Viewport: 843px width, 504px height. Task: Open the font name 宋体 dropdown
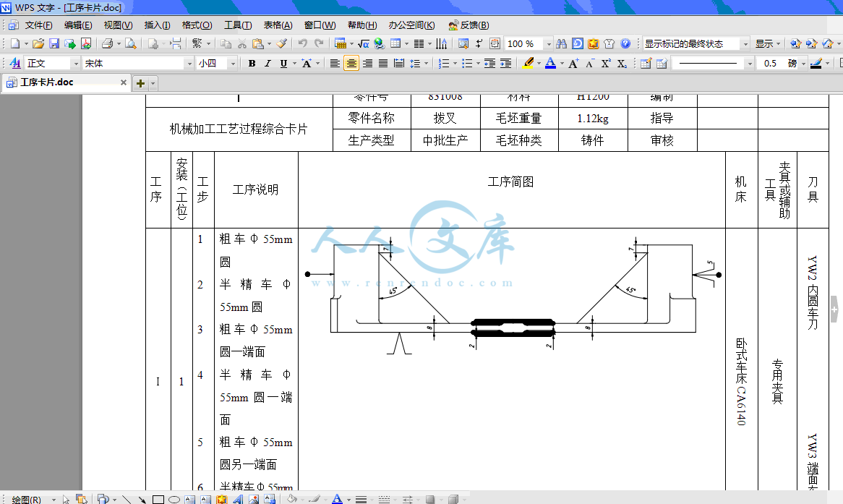coord(189,64)
